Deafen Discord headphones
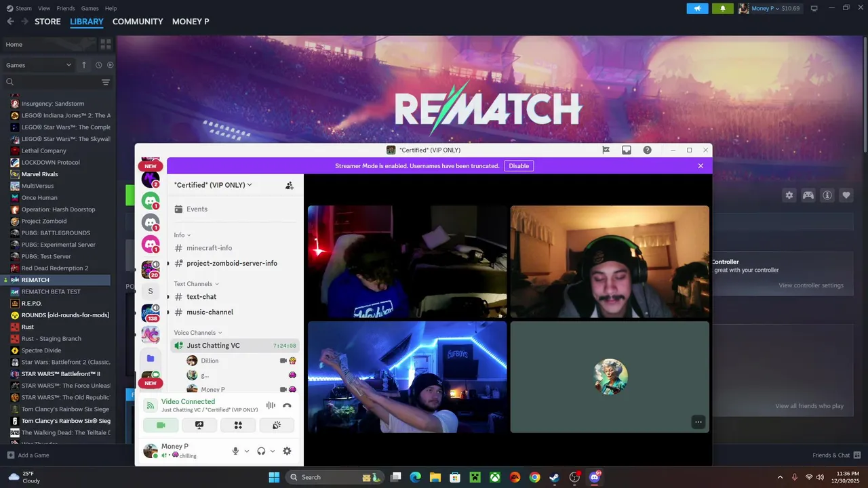 coord(261,451)
